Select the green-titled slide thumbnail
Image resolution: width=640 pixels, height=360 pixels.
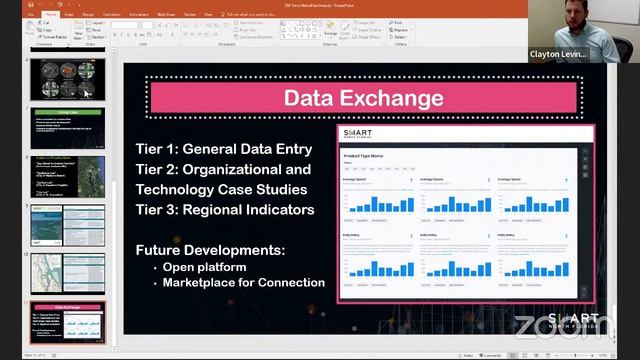coord(68,128)
